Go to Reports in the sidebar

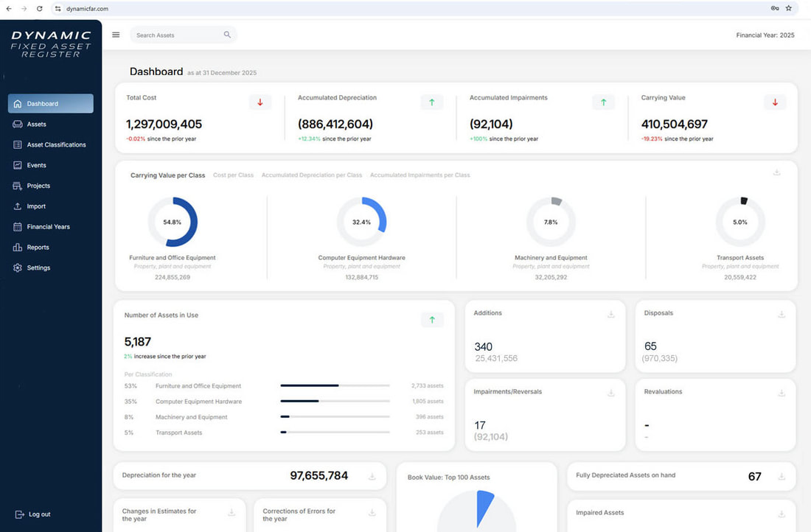pos(38,248)
